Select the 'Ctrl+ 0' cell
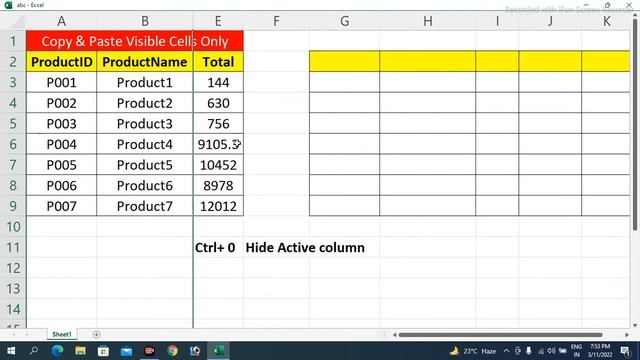Screen dimensions: 640x360 click(x=218, y=247)
